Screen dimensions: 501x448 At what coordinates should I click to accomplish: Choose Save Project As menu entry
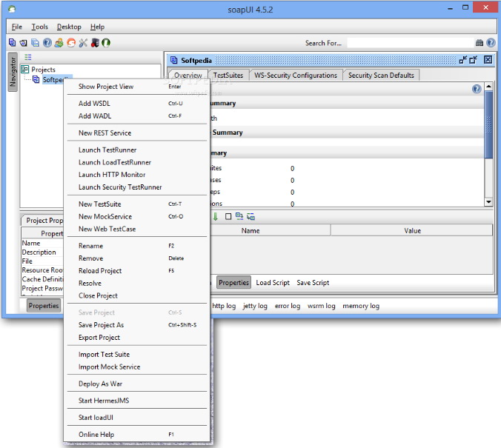point(137,325)
